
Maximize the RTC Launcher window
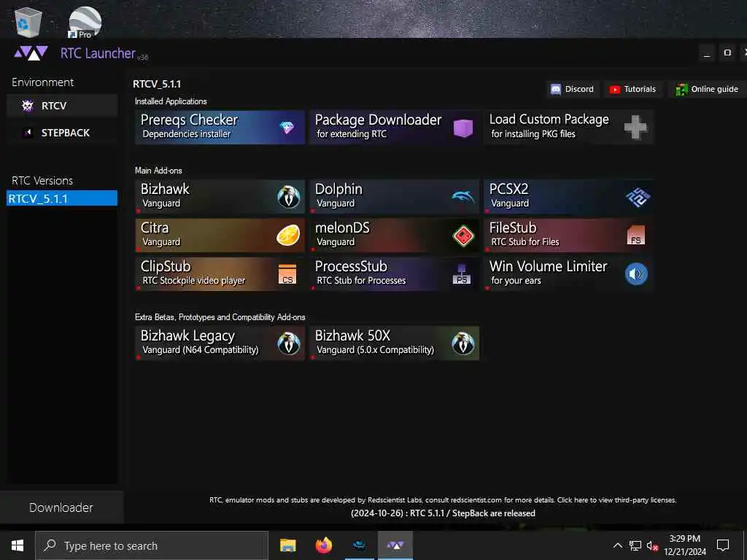click(x=727, y=52)
